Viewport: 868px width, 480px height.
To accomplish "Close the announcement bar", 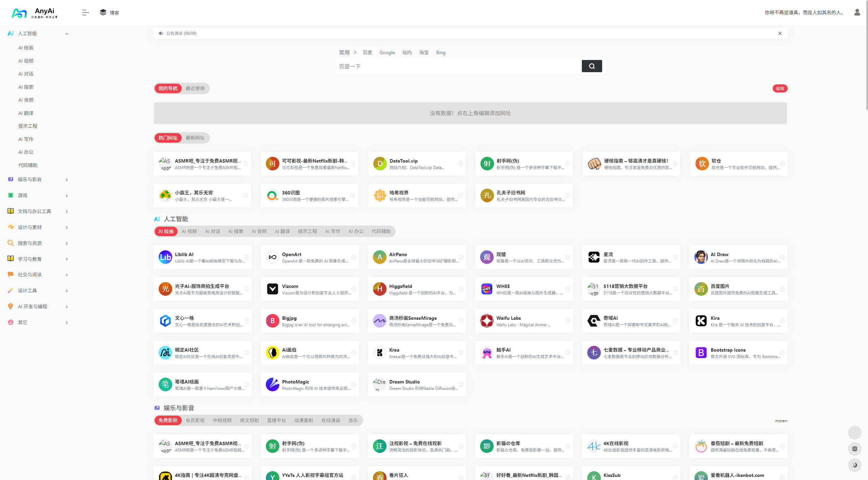I will click(780, 33).
